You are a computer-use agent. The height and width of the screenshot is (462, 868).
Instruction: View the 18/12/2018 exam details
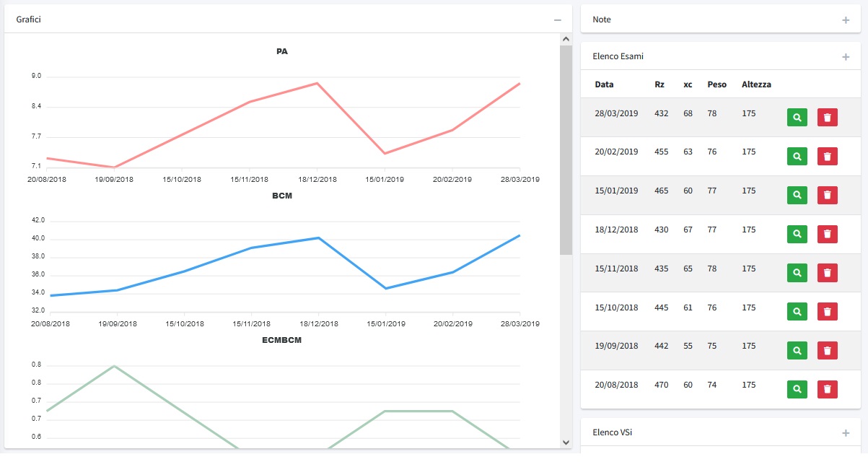click(797, 234)
